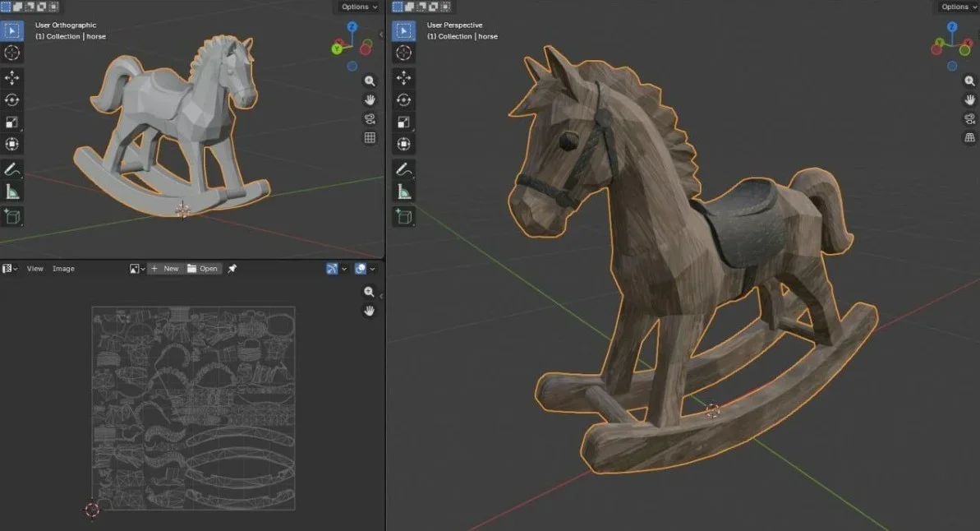Select the Move tool in the orthographic viewport

[12, 78]
